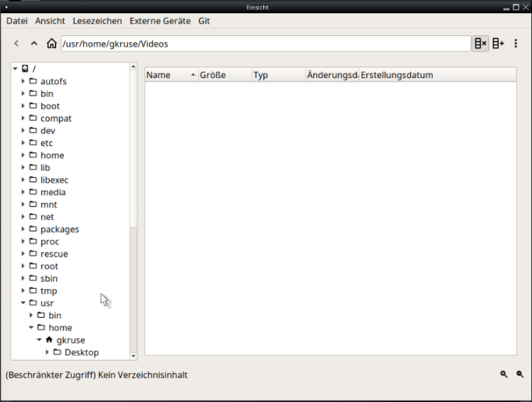Expand the etc folder
The height and width of the screenshot is (402, 532).
[x=23, y=143]
